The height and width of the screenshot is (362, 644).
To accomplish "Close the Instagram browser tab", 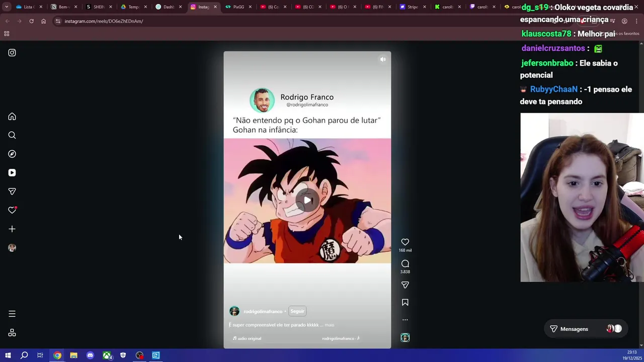I will (x=215, y=7).
